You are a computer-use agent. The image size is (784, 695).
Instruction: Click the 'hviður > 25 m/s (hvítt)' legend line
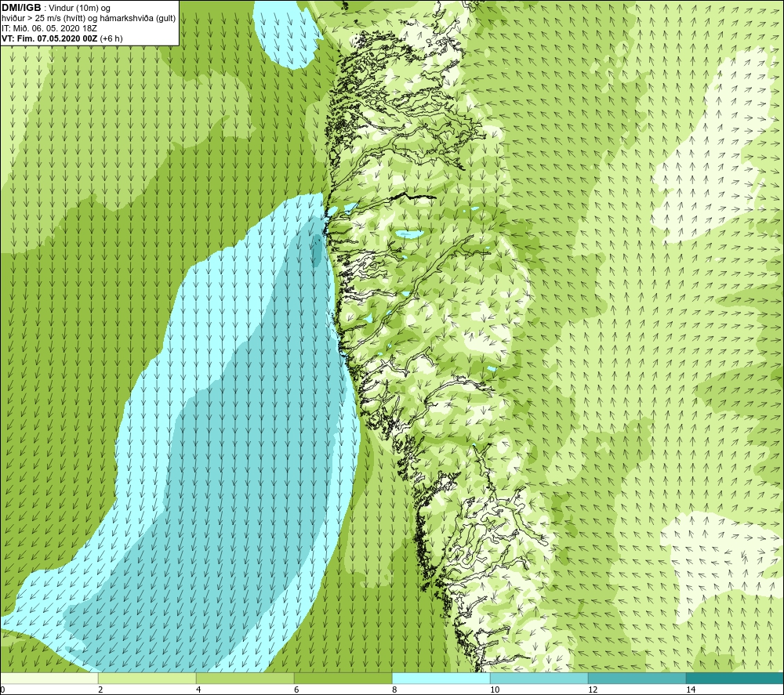pos(89,19)
